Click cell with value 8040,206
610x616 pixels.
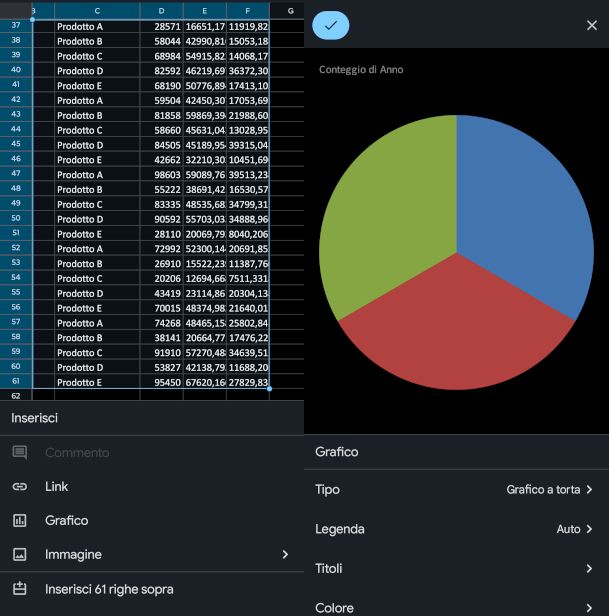coord(248,234)
